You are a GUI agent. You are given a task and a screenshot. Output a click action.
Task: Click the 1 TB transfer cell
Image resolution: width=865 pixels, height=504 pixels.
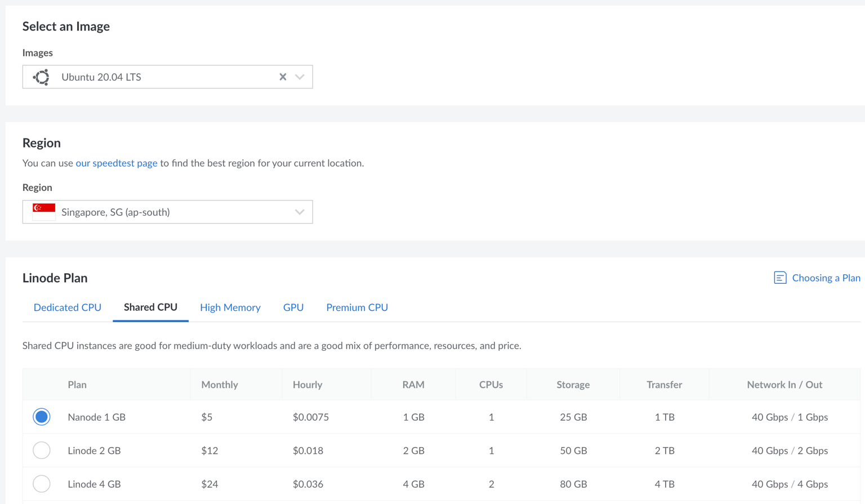click(x=665, y=417)
